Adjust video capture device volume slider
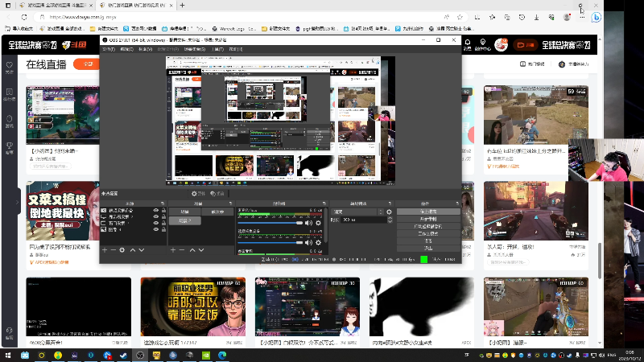The width and height of the screenshot is (644, 362). [x=270, y=243]
